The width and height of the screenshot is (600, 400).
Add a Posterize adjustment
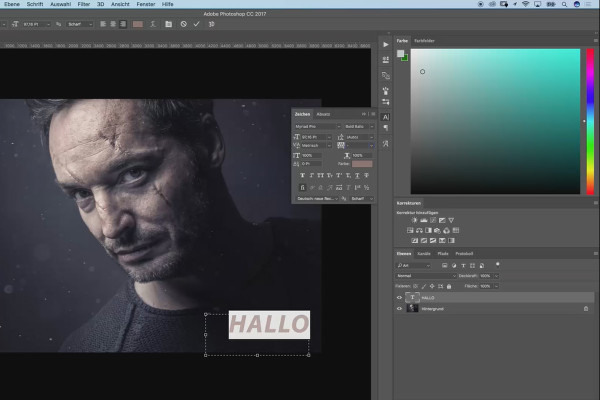click(424, 241)
